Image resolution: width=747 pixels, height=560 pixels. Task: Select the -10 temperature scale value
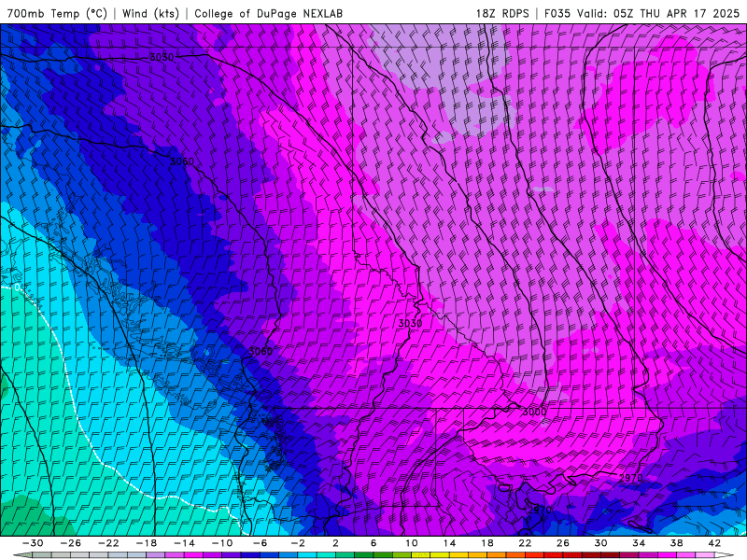[x=222, y=543]
